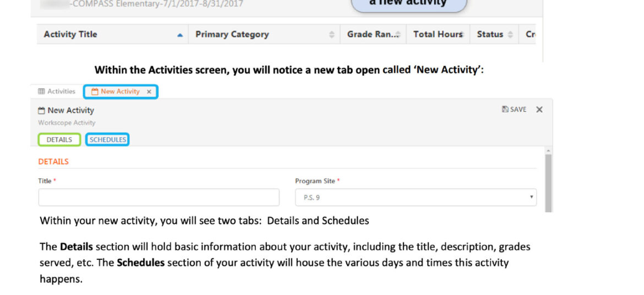This screenshot has height=295, width=644.
Task: Click the Status column sort arrows
Action: click(x=511, y=35)
